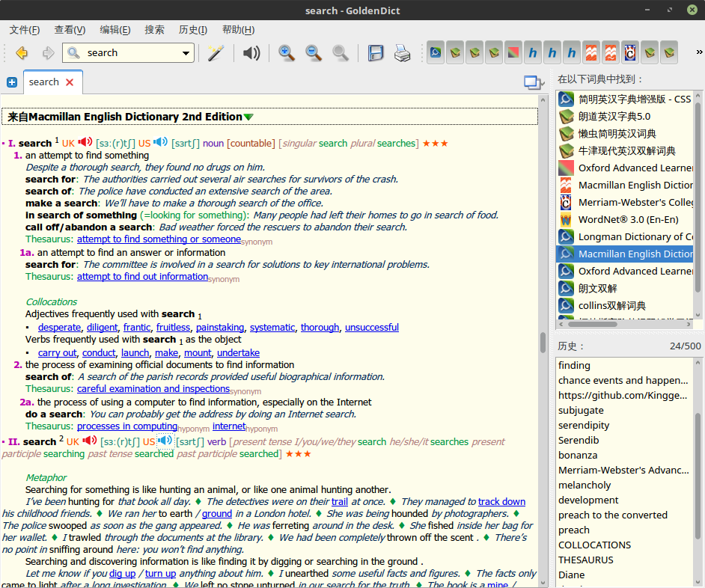Expand the toolbar overflow chevron
This screenshot has width=705, height=588.
(x=698, y=52)
